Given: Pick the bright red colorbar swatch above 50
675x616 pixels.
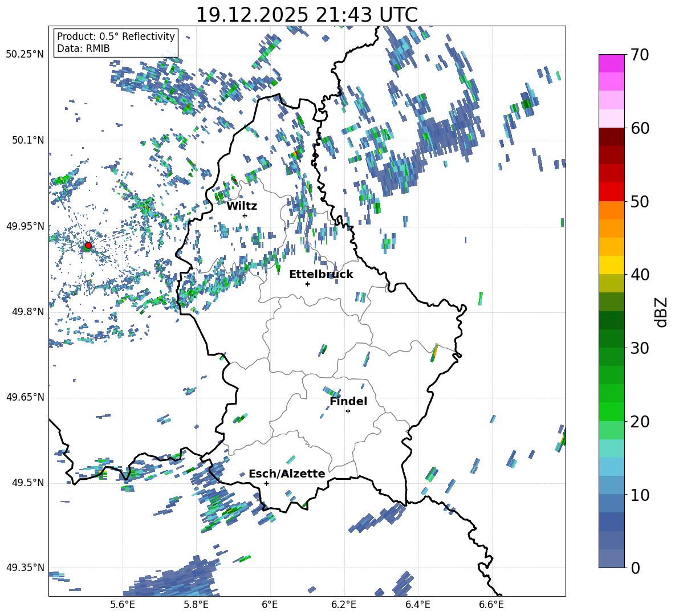Looking at the screenshot, I should coord(611,192).
